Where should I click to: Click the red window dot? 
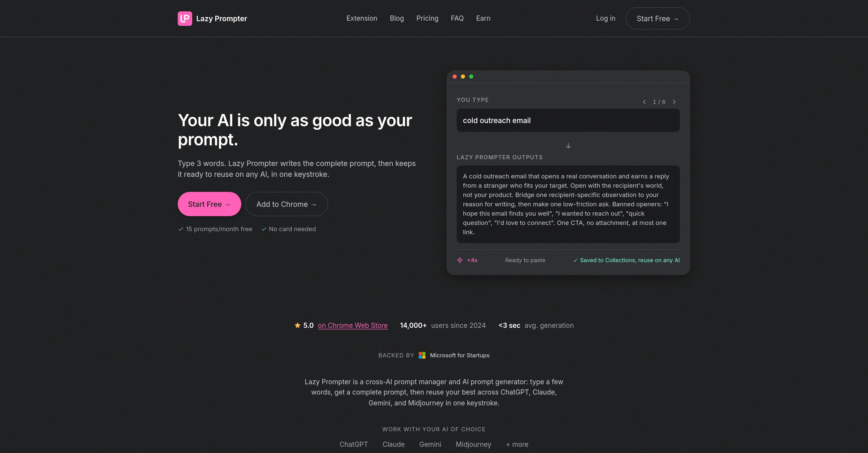(454, 77)
